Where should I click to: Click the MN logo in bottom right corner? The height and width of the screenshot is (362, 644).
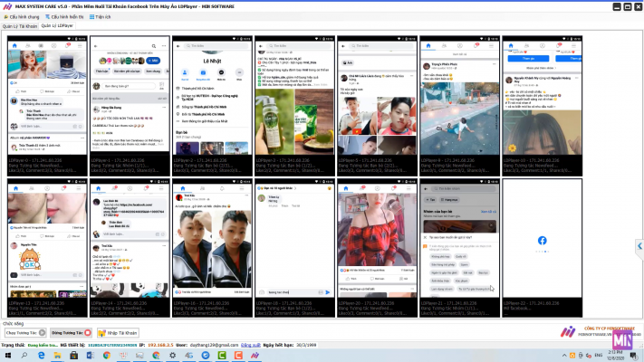click(623, 338)
